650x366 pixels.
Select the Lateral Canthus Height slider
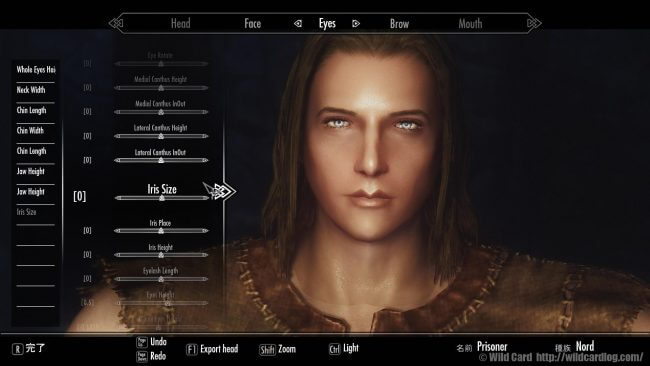tap(161, 136)
